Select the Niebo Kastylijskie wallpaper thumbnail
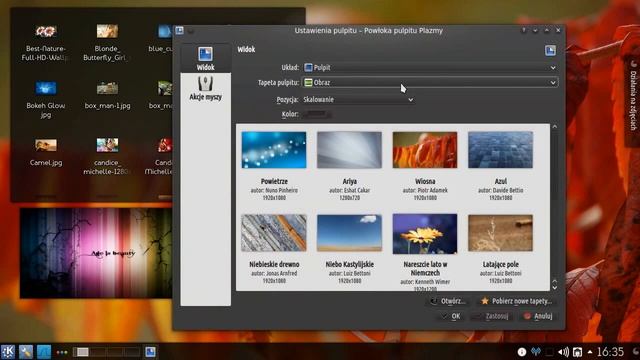Viewport: 640px width, 360px height. coord(349,233)
